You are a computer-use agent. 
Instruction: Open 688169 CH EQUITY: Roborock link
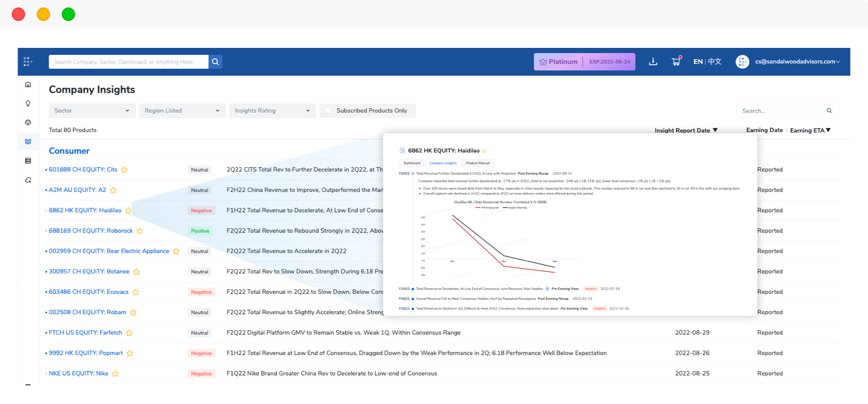[x=91, y=231]
